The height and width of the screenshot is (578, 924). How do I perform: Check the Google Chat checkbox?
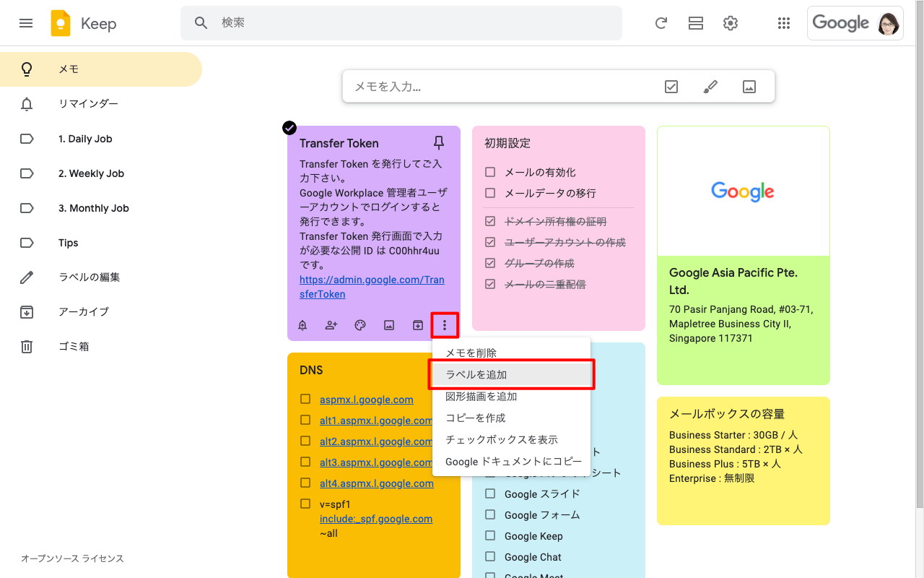coord(490,556)
